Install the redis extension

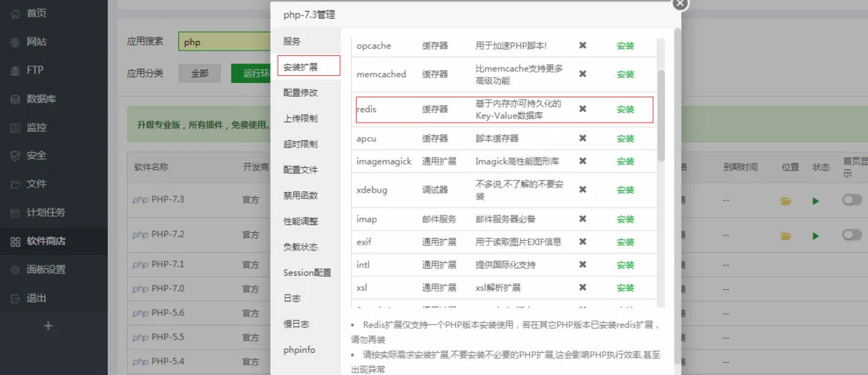(625, 110)
